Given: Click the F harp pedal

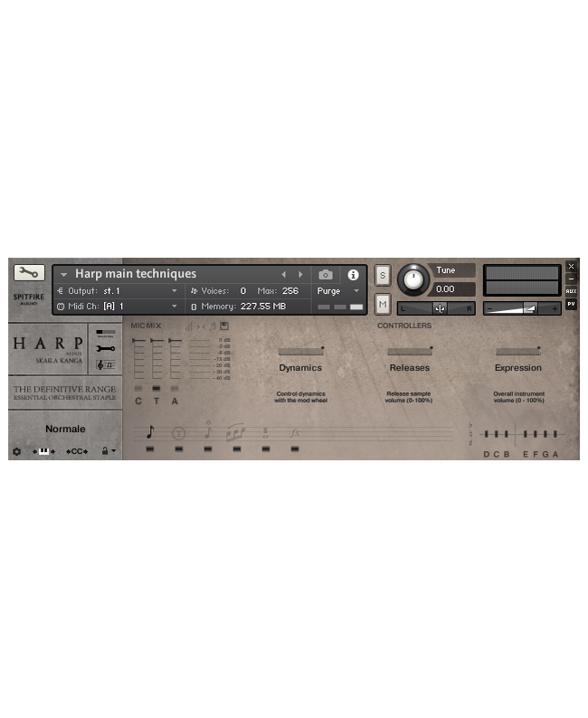Looking at the screenshot, I should (x=536, y=434).
